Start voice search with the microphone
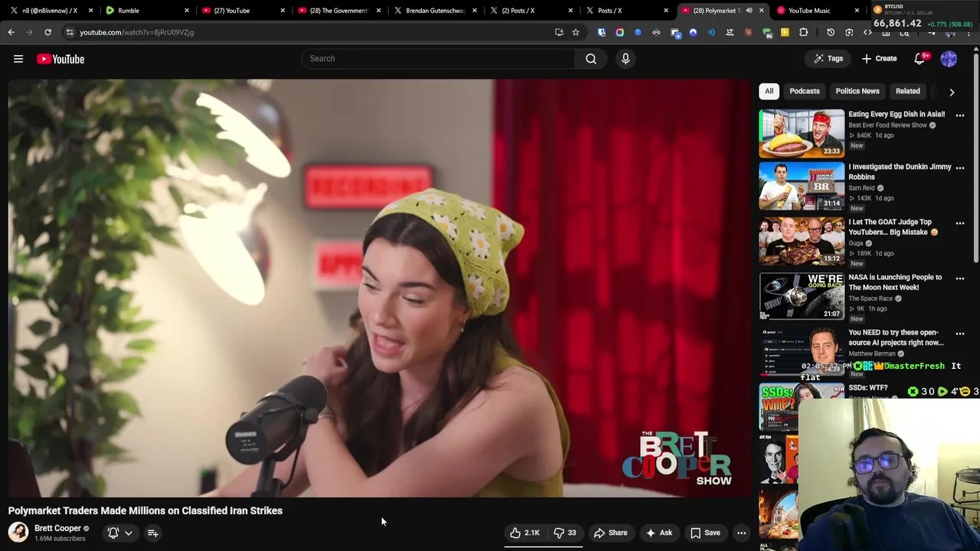This screenshot has height=551, width=980. pyautogui.click(x=626, y=58)
